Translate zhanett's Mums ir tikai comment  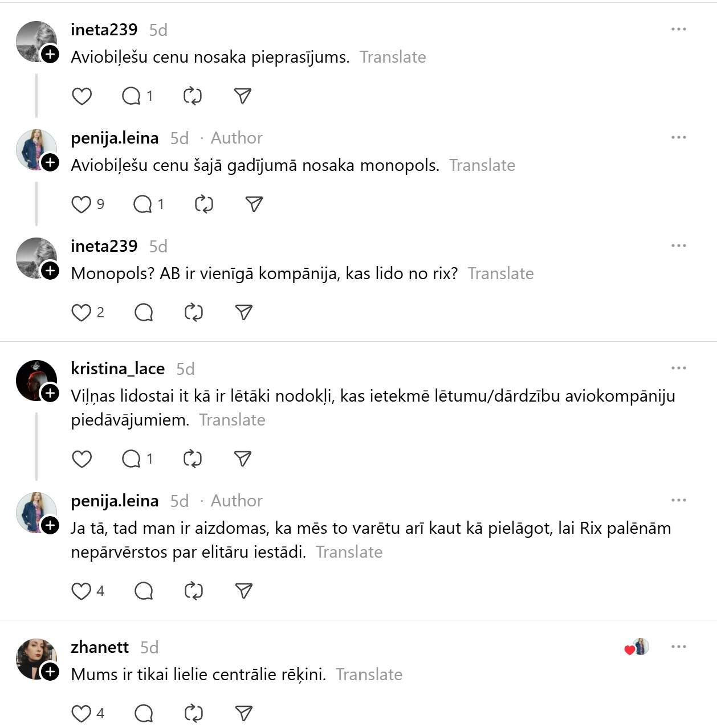pyautogui.click(x=369, y=674)
